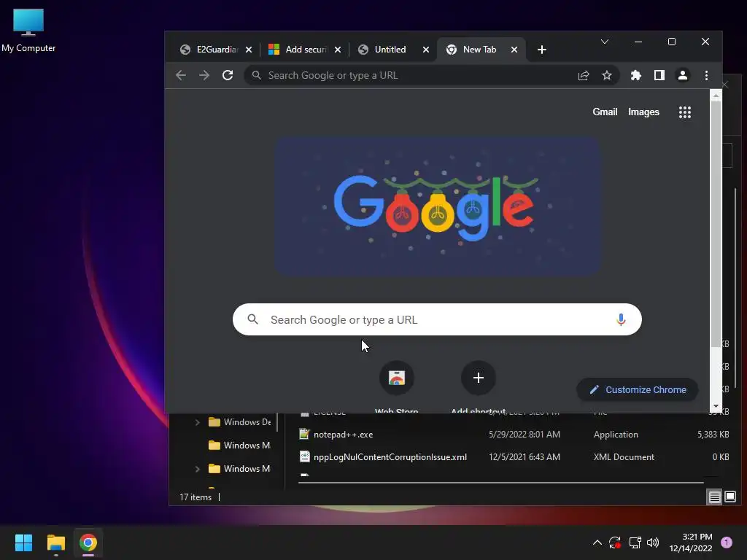747x560 pixels.
Task: Open the Windows Start menu
Action: (x=23, y=542)
